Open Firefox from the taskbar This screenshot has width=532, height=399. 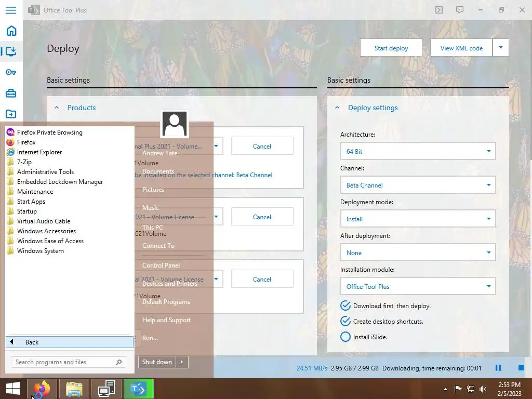(x=42, y=389)
